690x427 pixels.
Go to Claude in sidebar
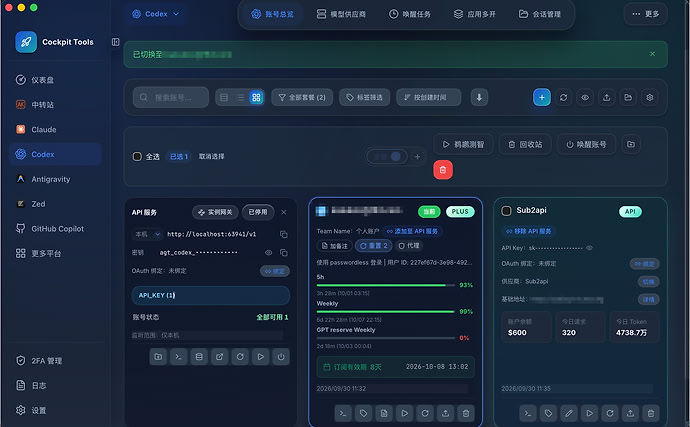point(55,129)
